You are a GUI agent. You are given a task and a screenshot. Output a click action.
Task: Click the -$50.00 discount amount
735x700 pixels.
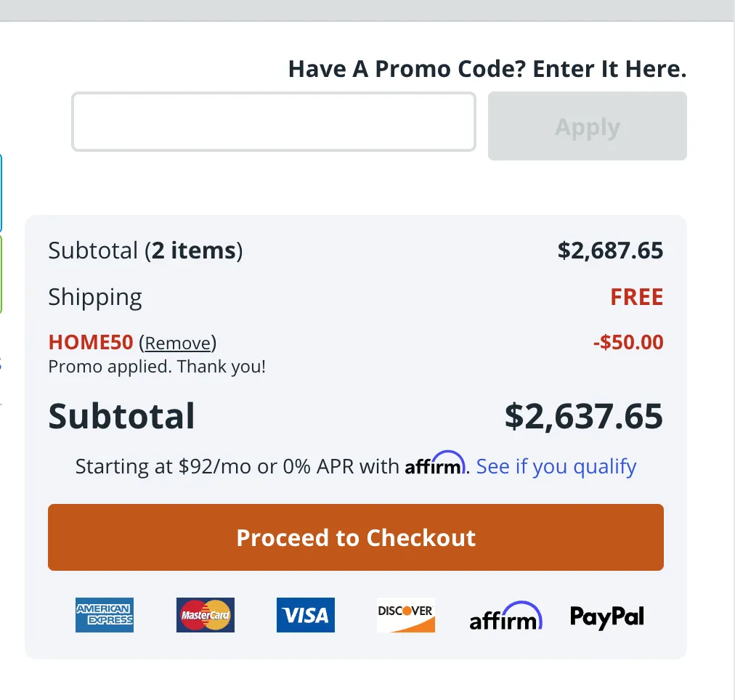628,342
